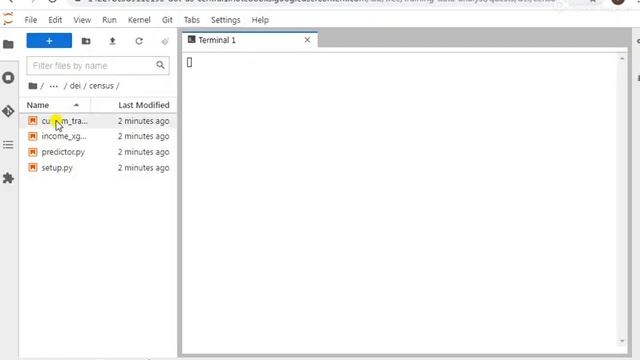Click the Upload Files icon
The image size is (640, 360).
(x=112, y=41)
